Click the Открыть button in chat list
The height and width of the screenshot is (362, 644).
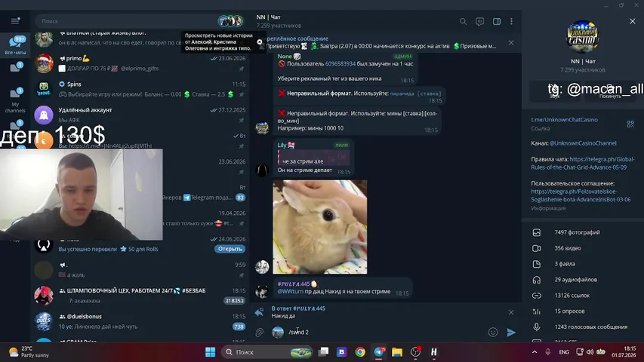coord(230,249)
